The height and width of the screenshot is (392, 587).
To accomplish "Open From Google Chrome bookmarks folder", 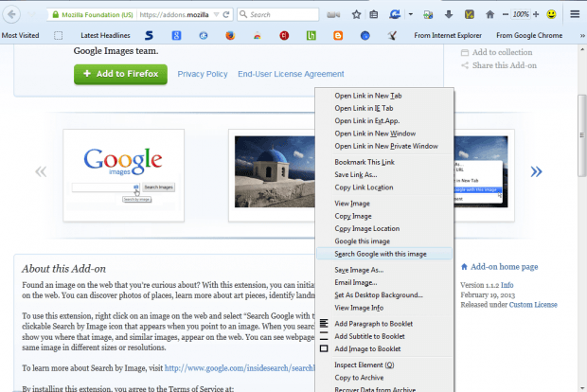I will [x=529, y=36].
